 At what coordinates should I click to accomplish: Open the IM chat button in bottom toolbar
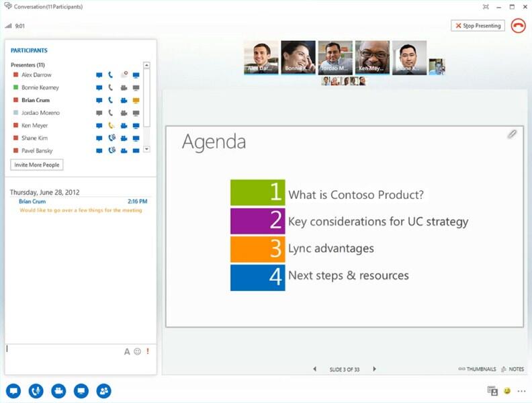pos(13,391)
